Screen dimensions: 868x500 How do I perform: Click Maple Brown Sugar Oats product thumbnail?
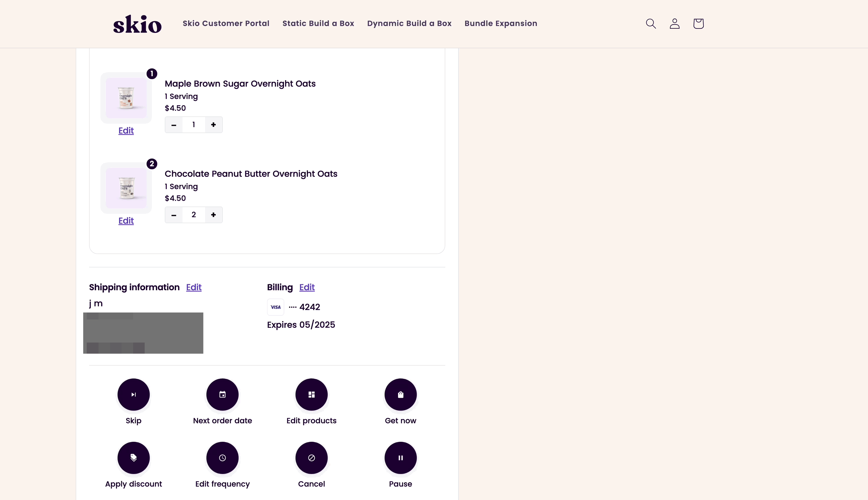[126, 98]
